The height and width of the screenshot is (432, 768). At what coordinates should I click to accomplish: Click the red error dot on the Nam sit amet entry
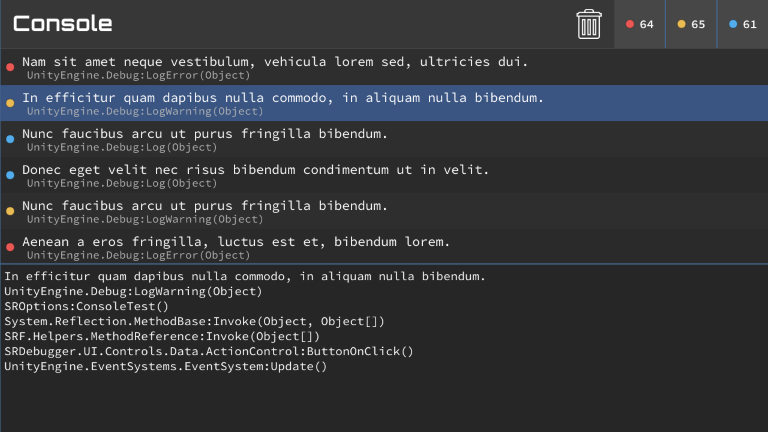click(10, 67)
